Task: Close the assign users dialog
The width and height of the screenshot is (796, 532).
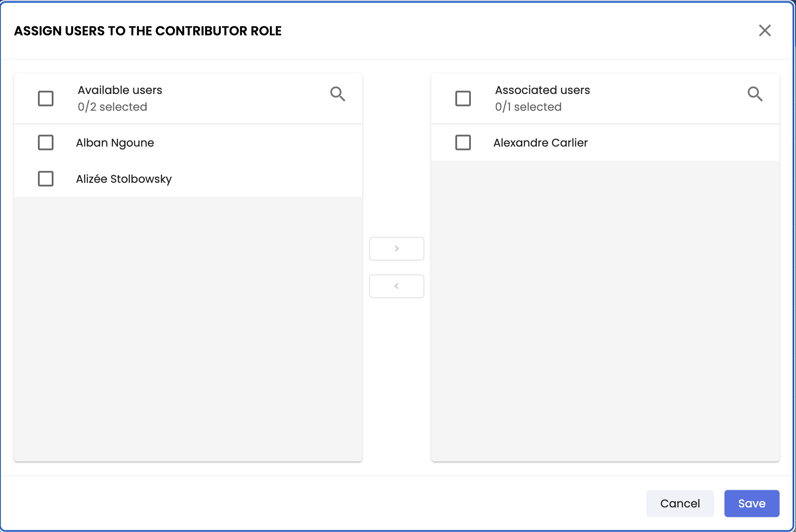Action: click(765, 31)
